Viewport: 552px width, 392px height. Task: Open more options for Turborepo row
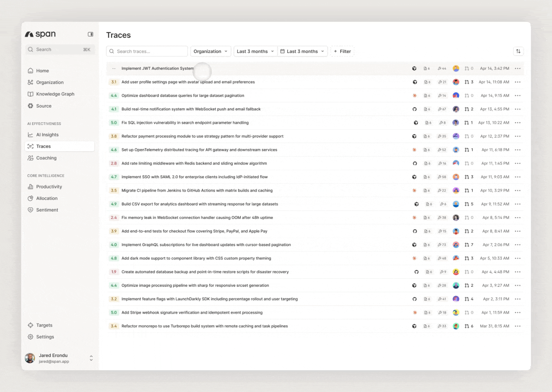(517, 326)
